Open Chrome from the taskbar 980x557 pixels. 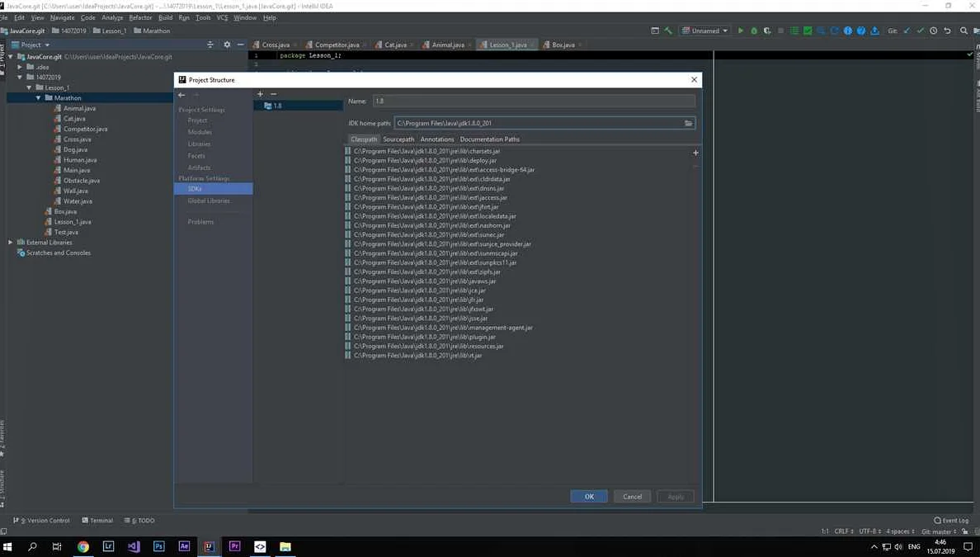[x=83, y=546]
